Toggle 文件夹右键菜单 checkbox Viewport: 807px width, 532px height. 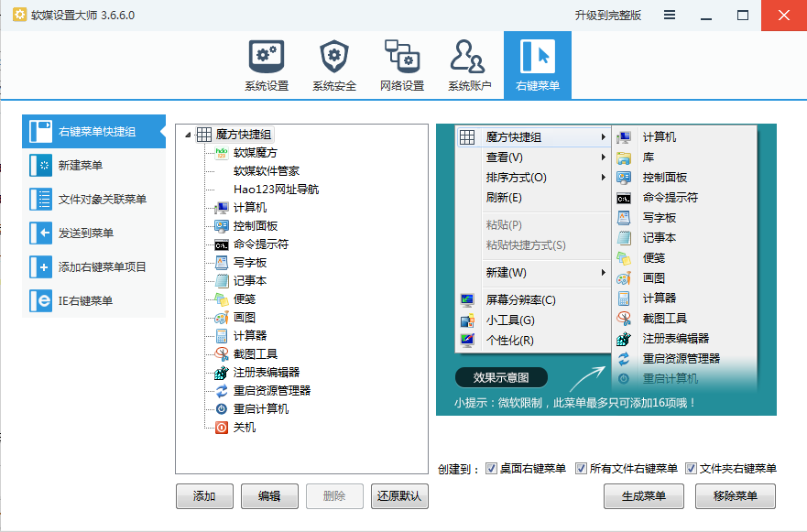692,468
